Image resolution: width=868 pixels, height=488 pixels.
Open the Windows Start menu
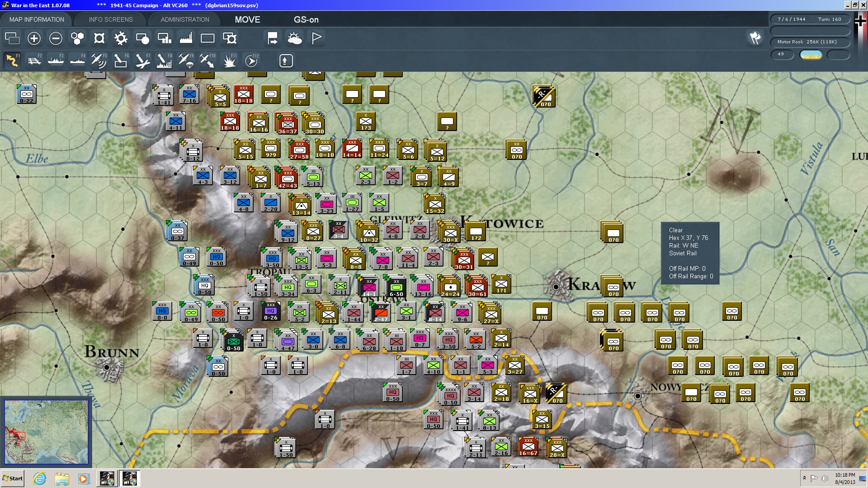point(13,479)
